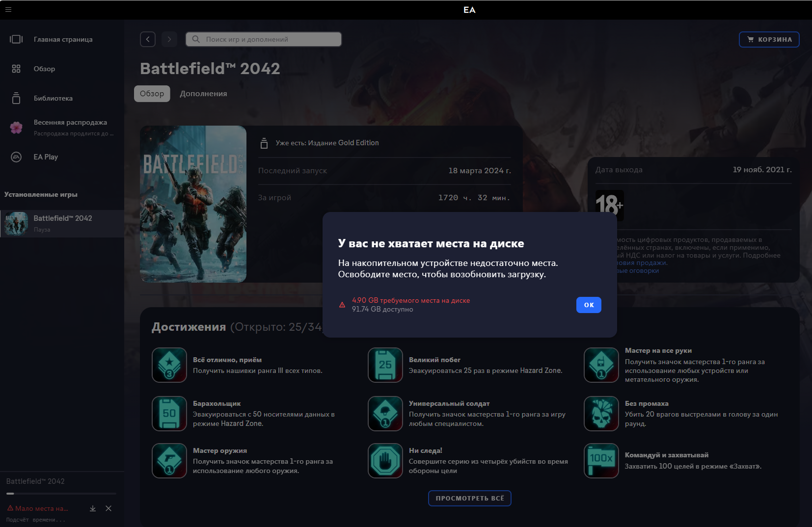Click the spring sale flower icon
This screenshot has height=527, width=812.
coord(16,128)
